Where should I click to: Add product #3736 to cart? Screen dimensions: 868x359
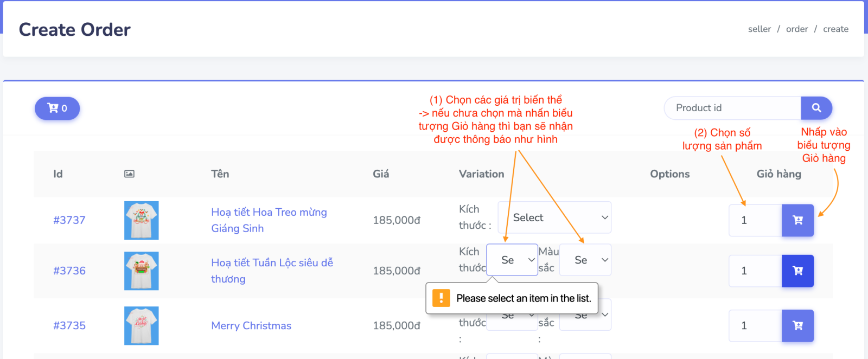[x=797, y=271]
